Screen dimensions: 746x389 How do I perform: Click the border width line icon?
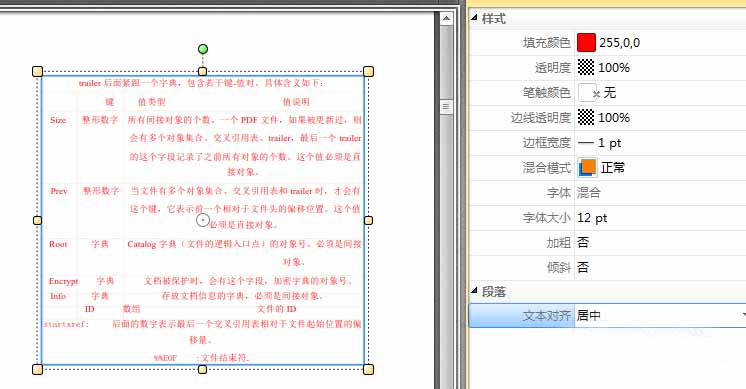tap(586, 143)
